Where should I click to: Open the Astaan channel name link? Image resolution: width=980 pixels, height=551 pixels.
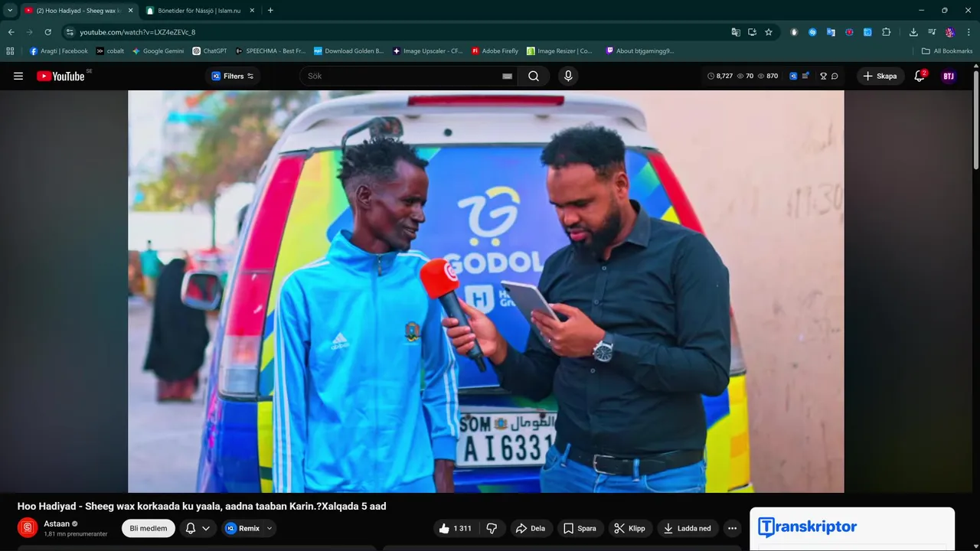pyautogui.click(x=57, y=523)
